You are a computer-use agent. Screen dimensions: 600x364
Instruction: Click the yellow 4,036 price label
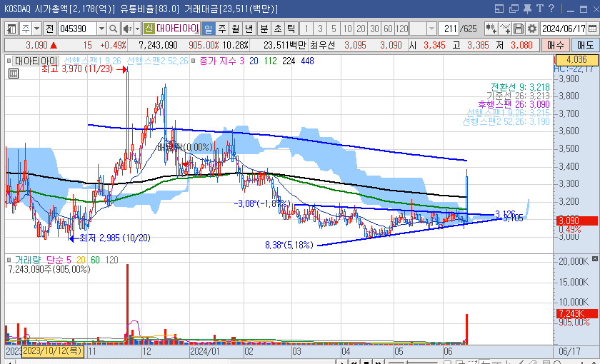point(576,60)
